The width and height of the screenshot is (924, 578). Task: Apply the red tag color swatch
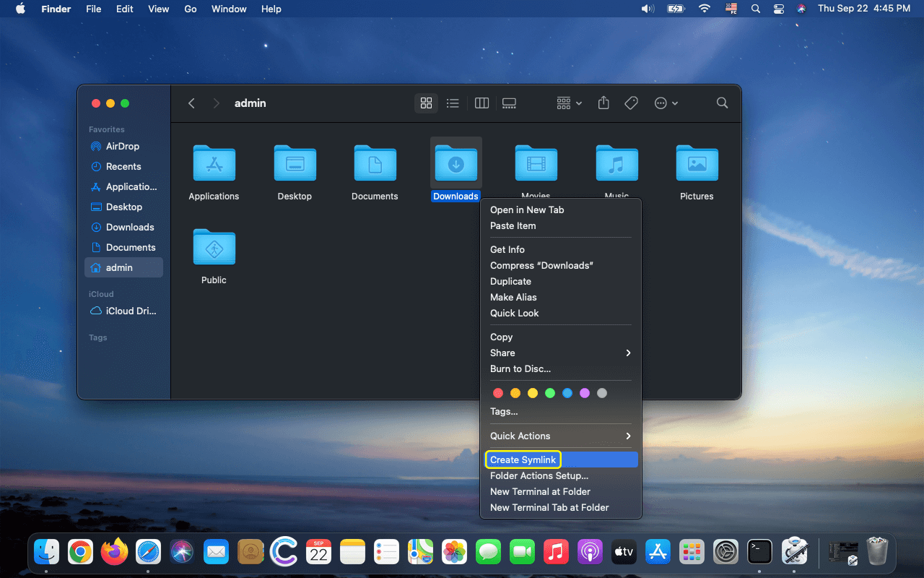click(x=498, y=392)
